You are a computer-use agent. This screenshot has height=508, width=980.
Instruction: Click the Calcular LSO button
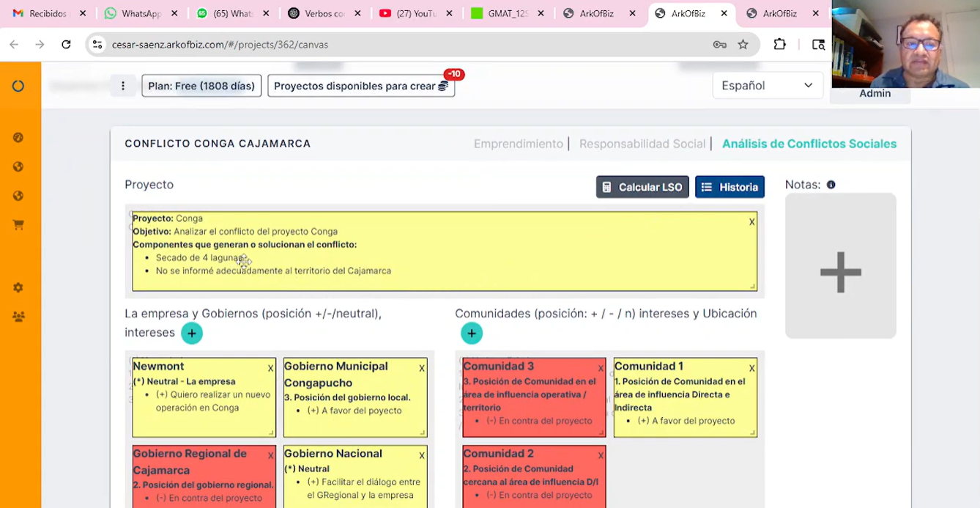642,187
